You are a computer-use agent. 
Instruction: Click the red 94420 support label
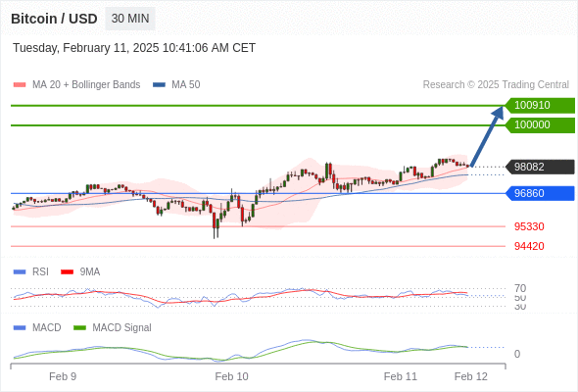[529, 246]
